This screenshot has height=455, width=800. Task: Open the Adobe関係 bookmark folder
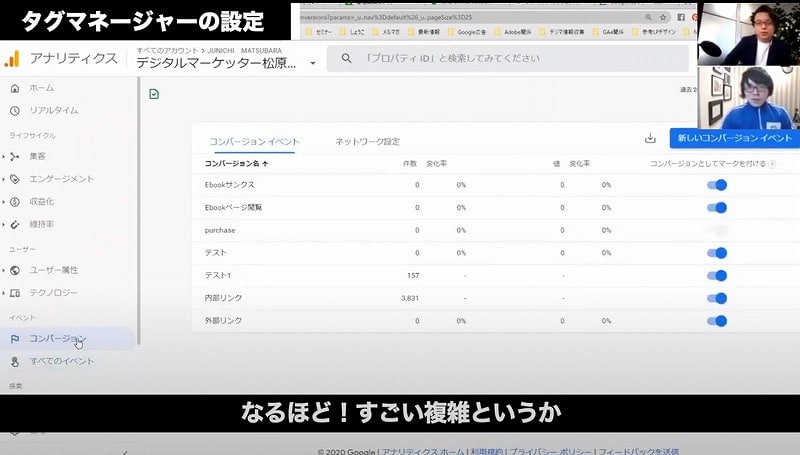pyautogui.click(x=513, y=32)
